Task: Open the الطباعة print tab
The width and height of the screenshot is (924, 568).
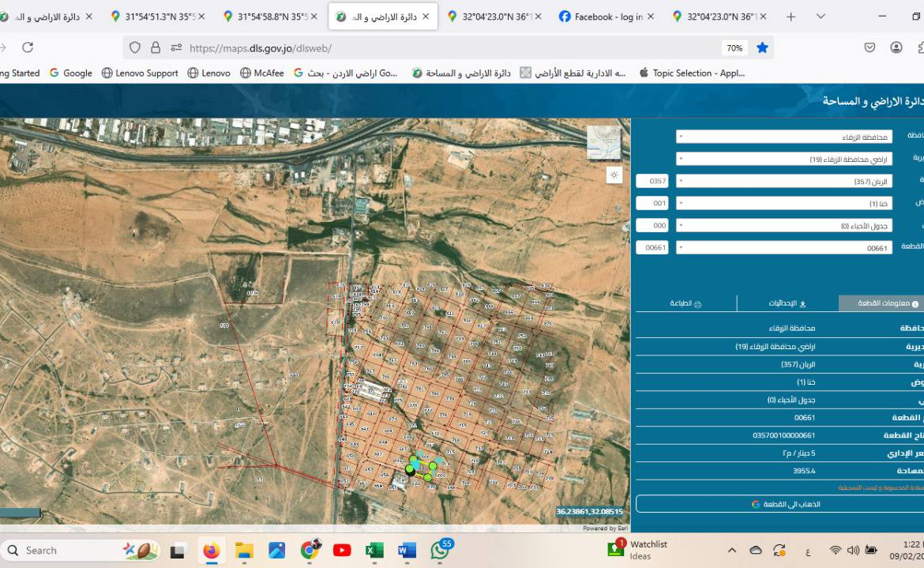Action: tap(685, 303)
